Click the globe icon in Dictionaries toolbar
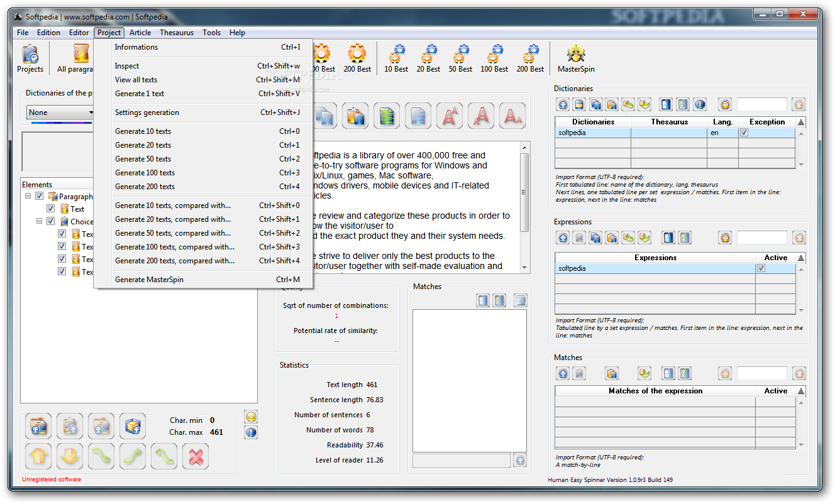 700,104
